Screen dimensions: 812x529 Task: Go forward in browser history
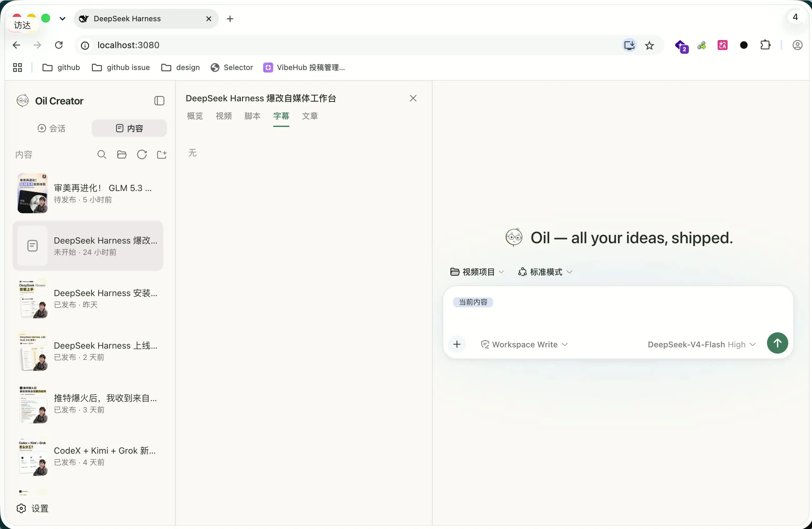pos(37,45)
